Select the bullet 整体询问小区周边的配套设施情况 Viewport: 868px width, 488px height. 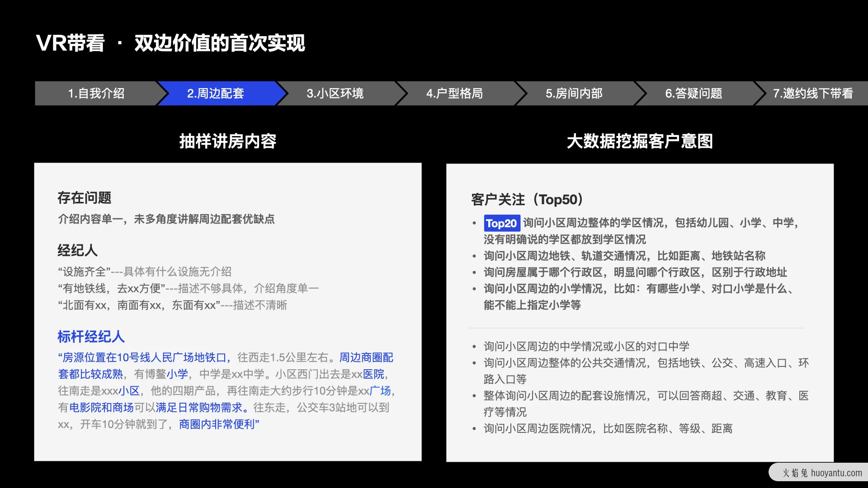pos(646,404)
